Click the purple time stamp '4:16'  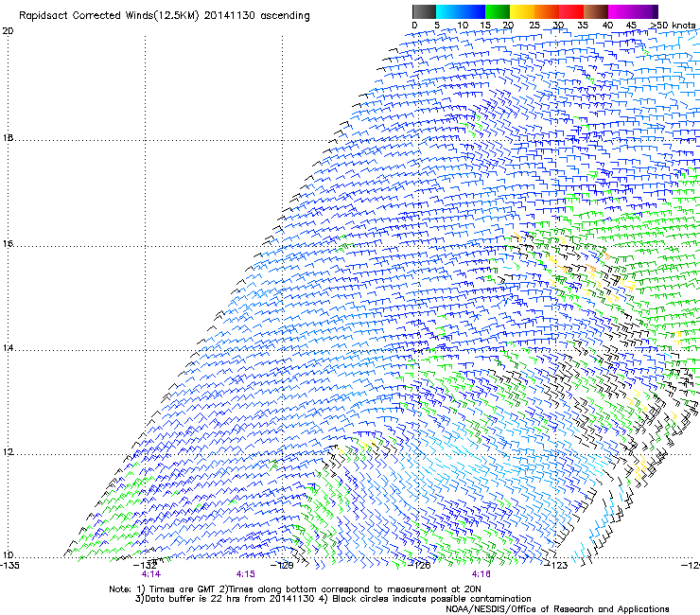[481, 574]
